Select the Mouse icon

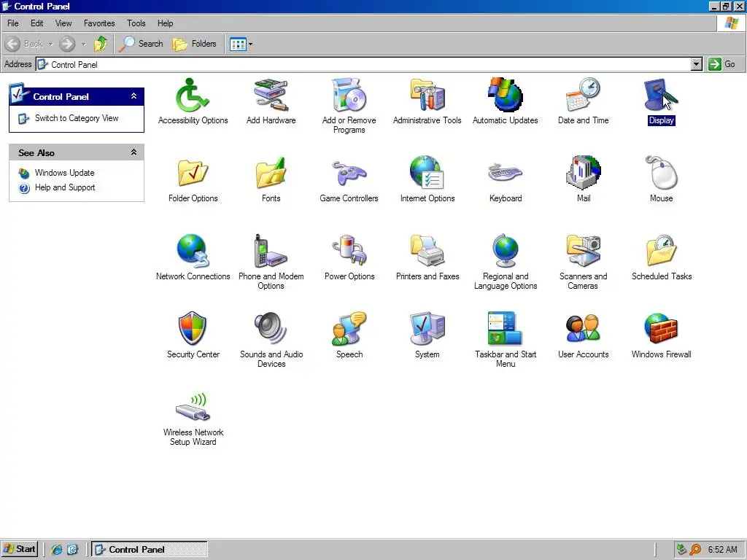[661, 173]
